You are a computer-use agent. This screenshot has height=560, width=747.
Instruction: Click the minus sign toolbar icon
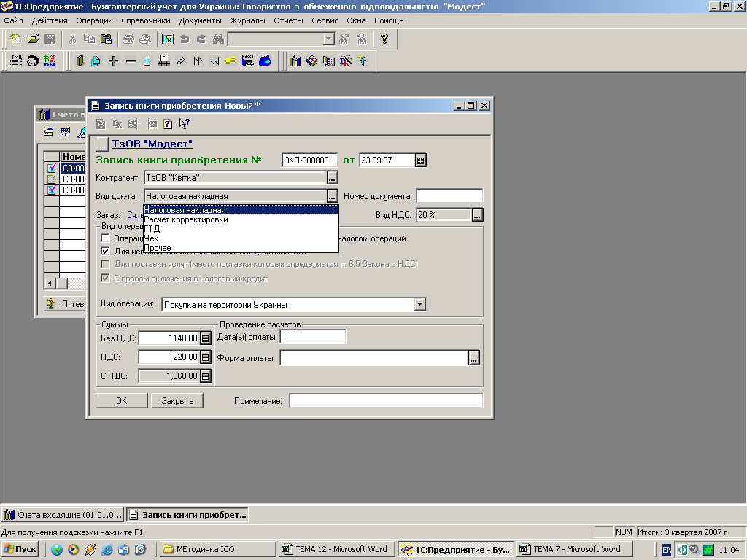(x=131, y=61)
